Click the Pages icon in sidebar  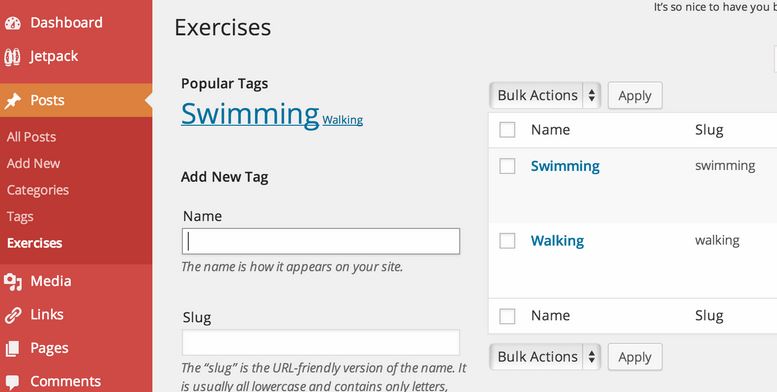(12, 348)
